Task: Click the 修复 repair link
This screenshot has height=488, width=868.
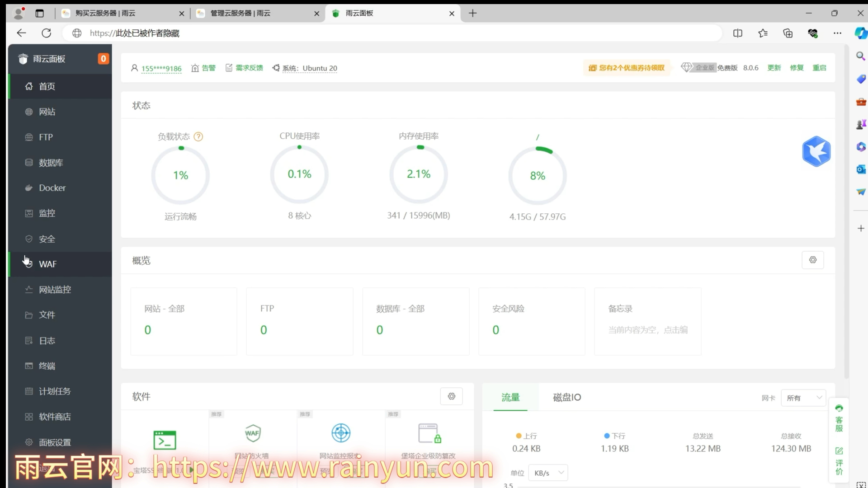Action: (x=797, y=68)
